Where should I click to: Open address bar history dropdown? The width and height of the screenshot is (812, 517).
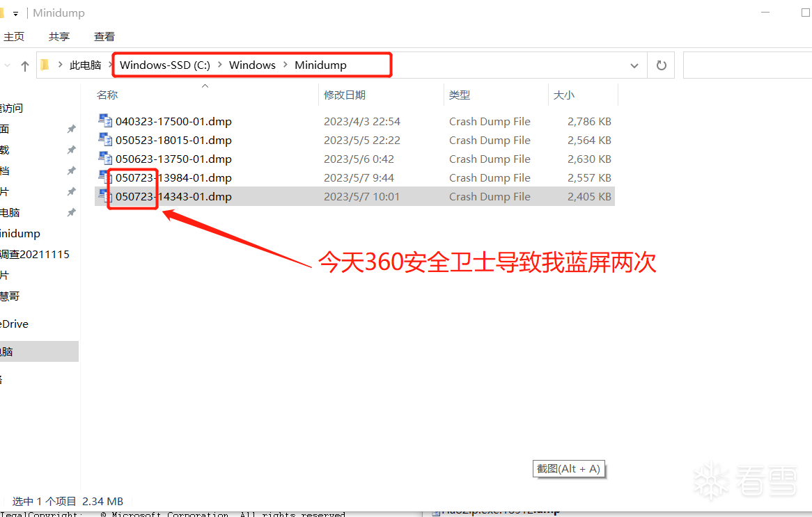[634, 65]
